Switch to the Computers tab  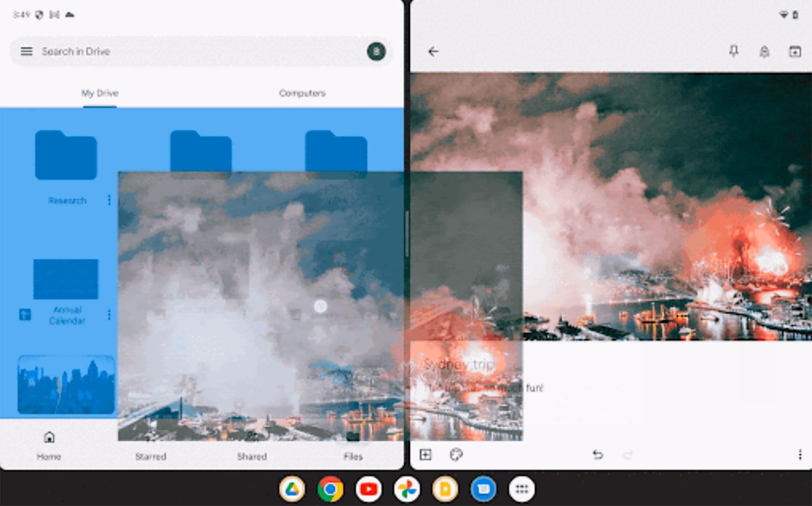(303, 93)
